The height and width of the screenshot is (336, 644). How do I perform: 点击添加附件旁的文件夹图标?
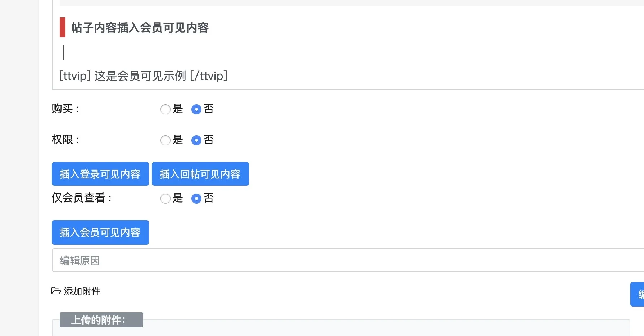coord(56,291)
